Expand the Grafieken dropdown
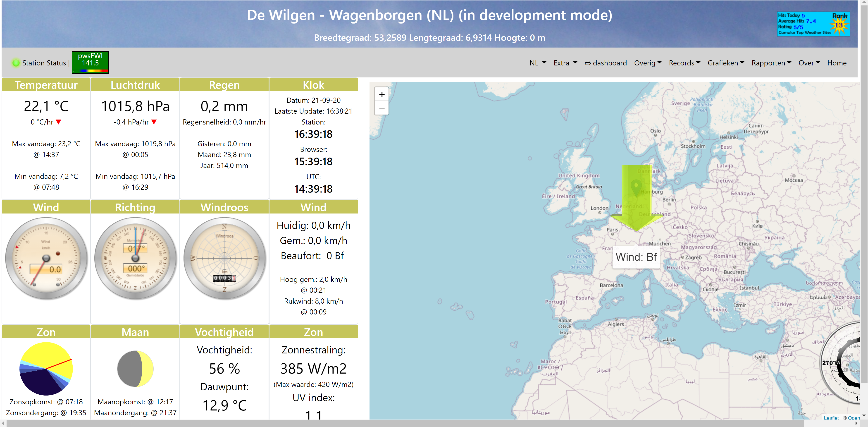The image size is (868, 427). [x=725, y=63]
